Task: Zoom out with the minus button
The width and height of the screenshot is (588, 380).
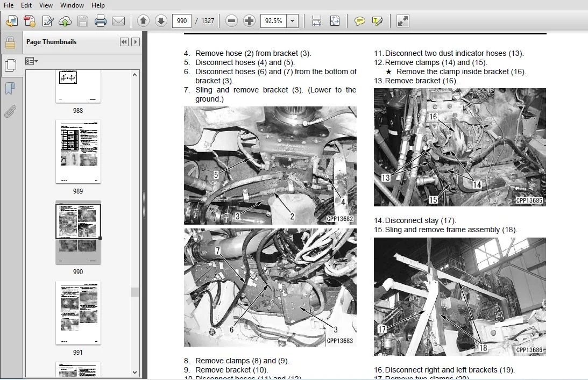Action: pos(232,20)
